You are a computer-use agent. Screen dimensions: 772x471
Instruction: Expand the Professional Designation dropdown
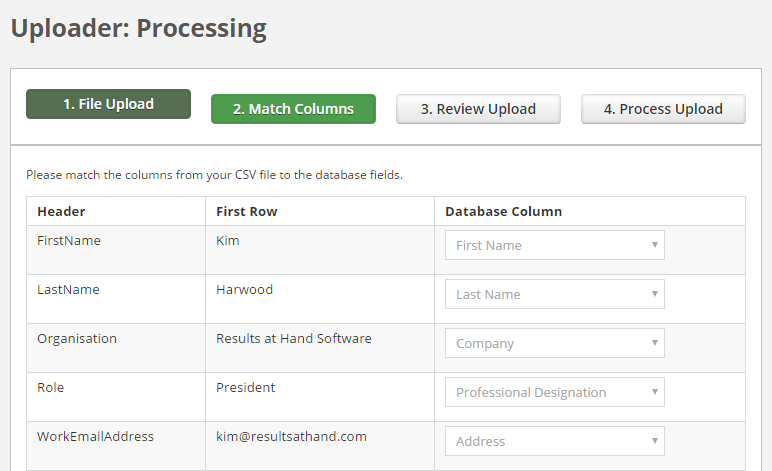click(x=554, y=392)
